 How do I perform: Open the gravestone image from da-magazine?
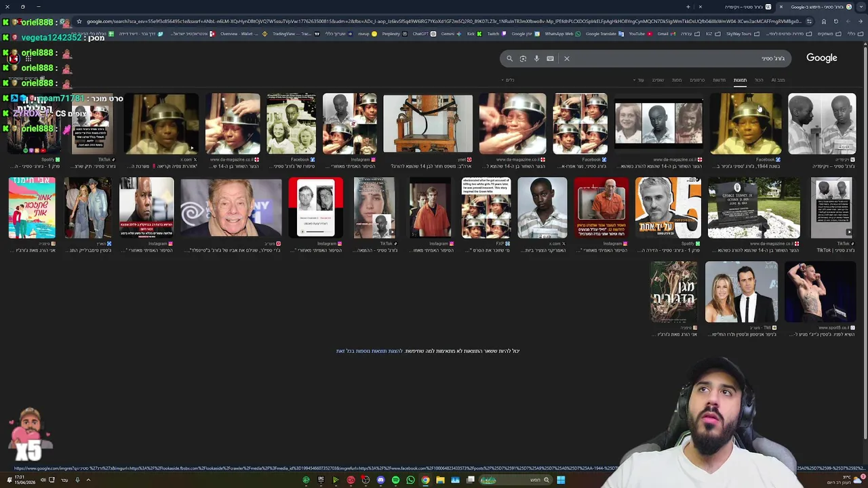tap(753, 208)
